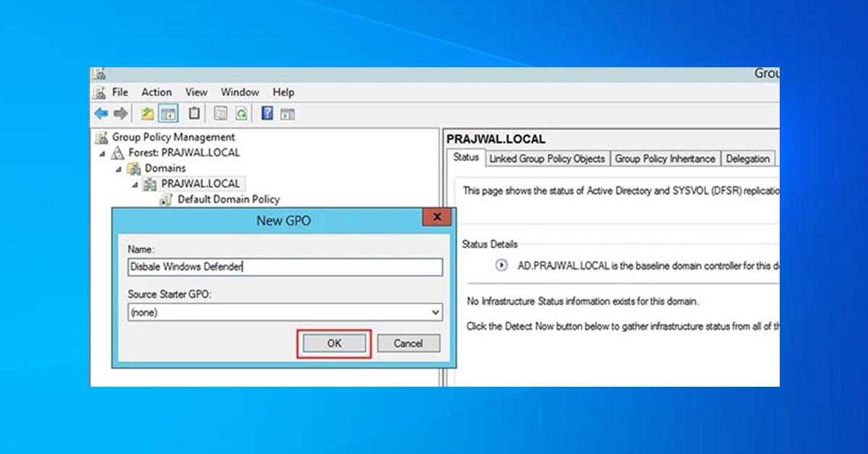Viewport: 868px width, 454px height.
Task: Select the Delegation tab
Action: click(748, 158)
